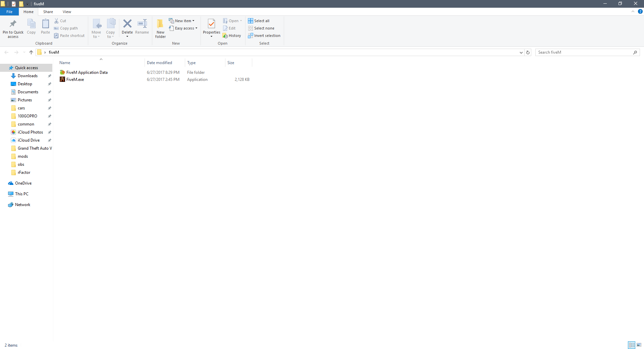Viewport: 644px width, 349px height.
Task: Switch to the Share tab
Action: click(x=48, y=12)
